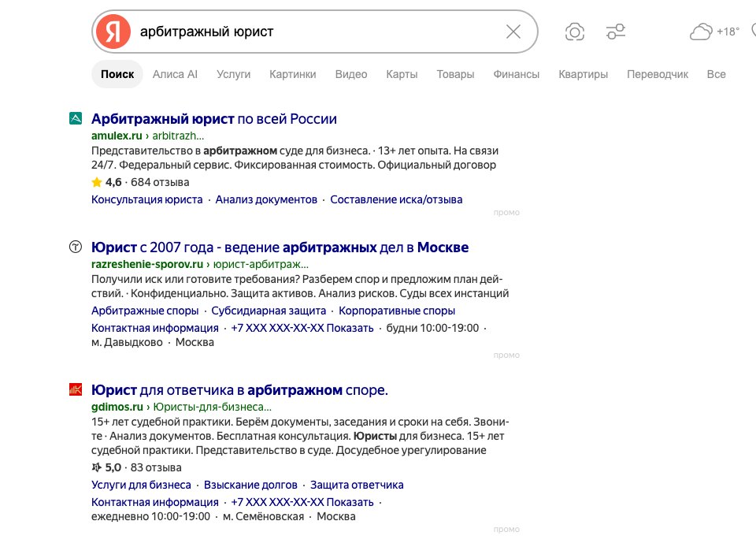
Task: Click the razreshenie-sporov.ru URL link
Action: 200,264
